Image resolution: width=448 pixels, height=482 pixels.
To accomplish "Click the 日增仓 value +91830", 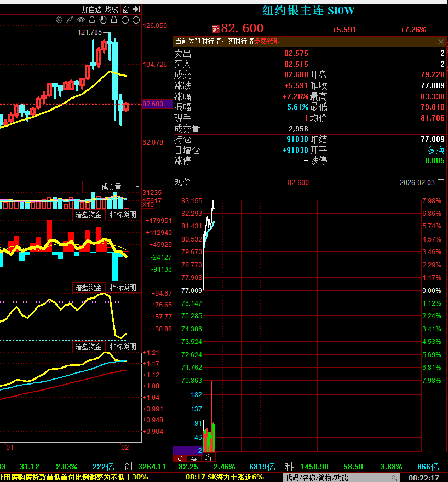I will pyautogui.click(x=295, y=150).
